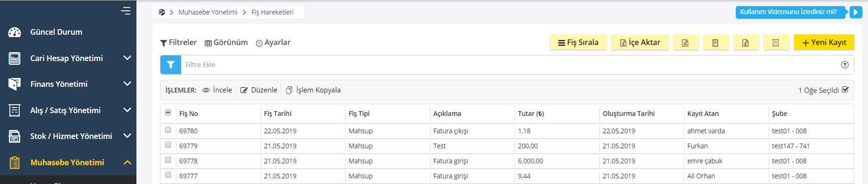This screenshot has height=184, width=868.
Task: Click amount cell '6.000,00'
Action: coord(531,161)
